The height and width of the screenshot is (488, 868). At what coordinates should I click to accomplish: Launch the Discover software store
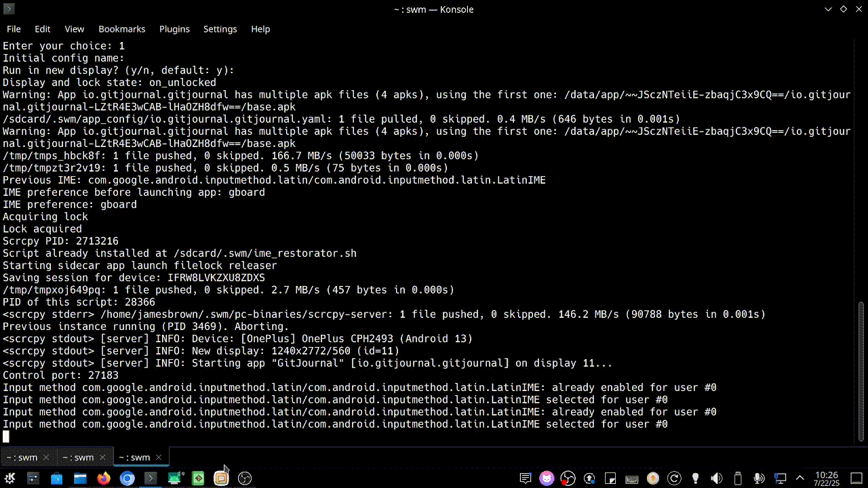(x=56, y=479)
